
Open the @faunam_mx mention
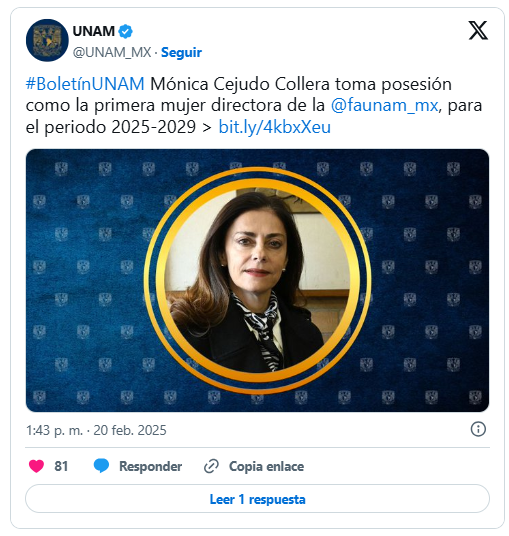384,105
